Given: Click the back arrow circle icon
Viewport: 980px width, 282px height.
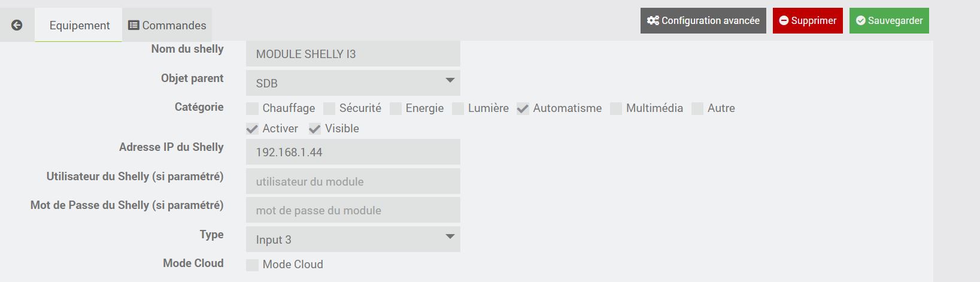Looking at the screenshot, I should coord(17,25).
